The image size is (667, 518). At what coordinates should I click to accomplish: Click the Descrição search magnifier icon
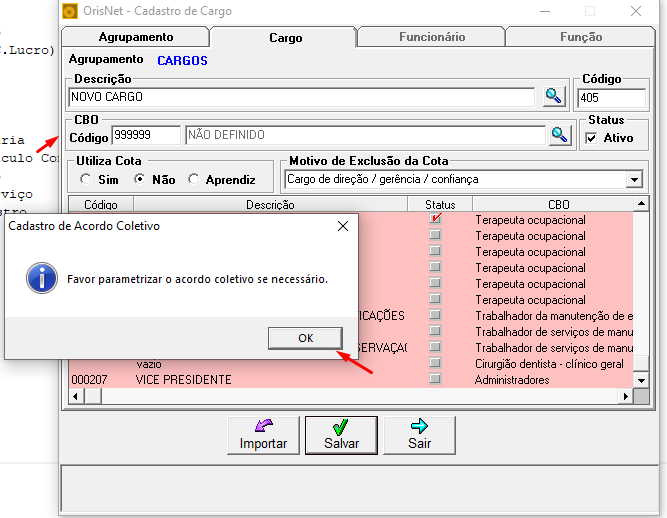coord(554,97)
